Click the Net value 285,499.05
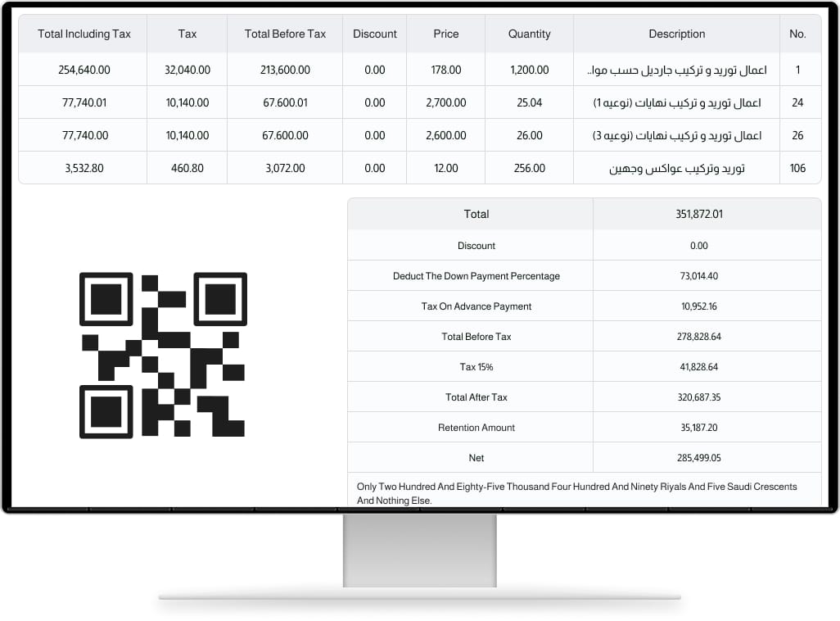 click(x=705, y=458)
